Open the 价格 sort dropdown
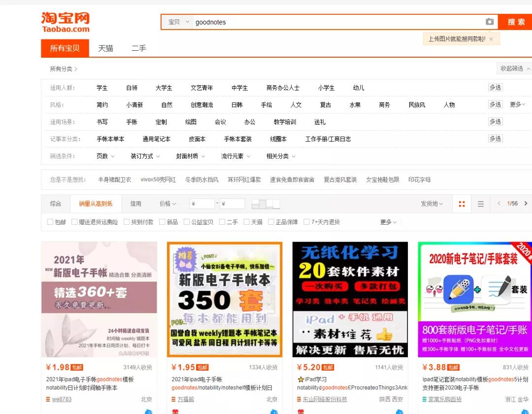 (x=167, y=204)
